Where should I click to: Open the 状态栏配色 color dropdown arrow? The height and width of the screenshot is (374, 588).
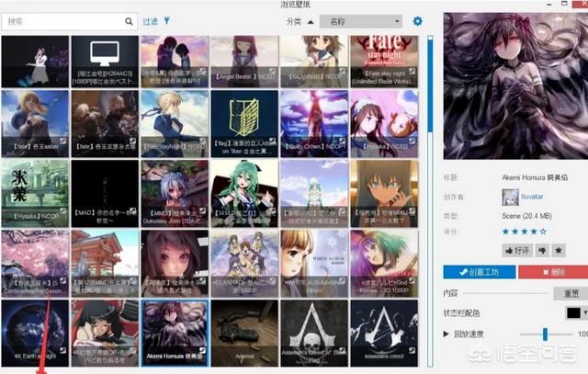pyautogui.click(x=584, y=312)
